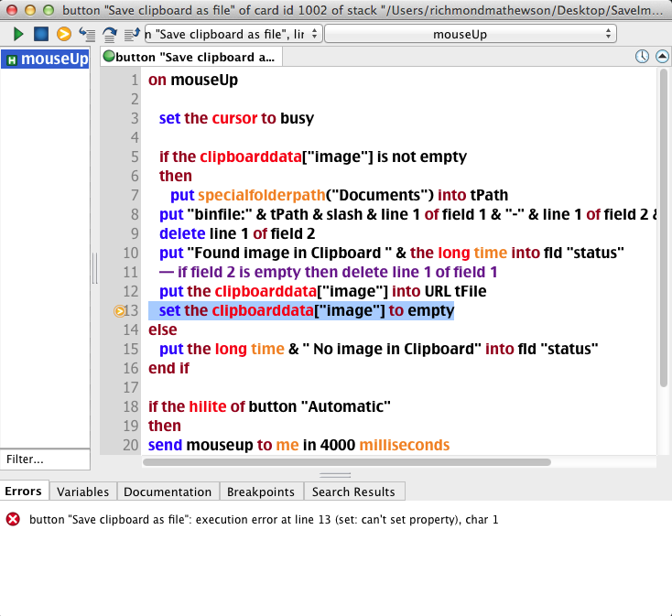672x616 pixels.
Task: Switch to the Variables tab
Action: pos(82,492)
